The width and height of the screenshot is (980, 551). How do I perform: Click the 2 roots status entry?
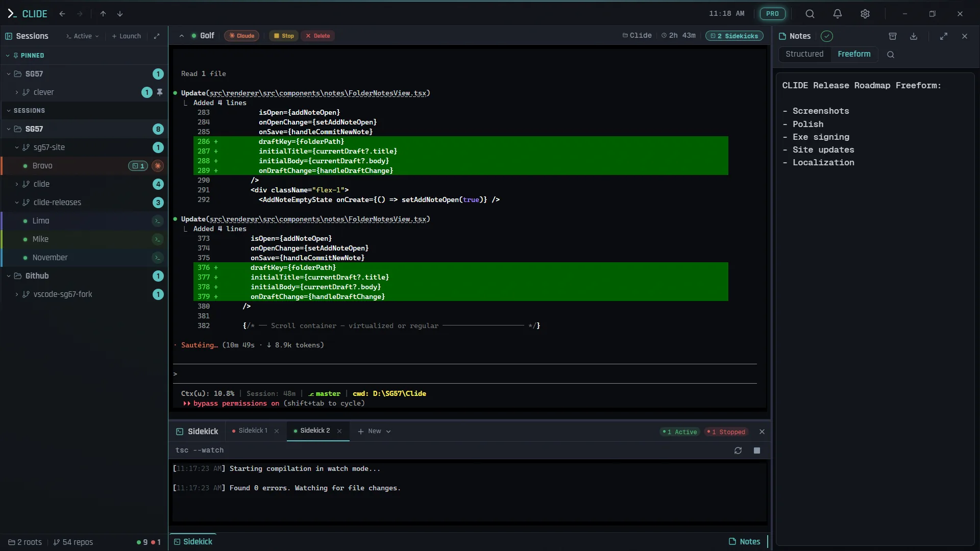(25, 542)
